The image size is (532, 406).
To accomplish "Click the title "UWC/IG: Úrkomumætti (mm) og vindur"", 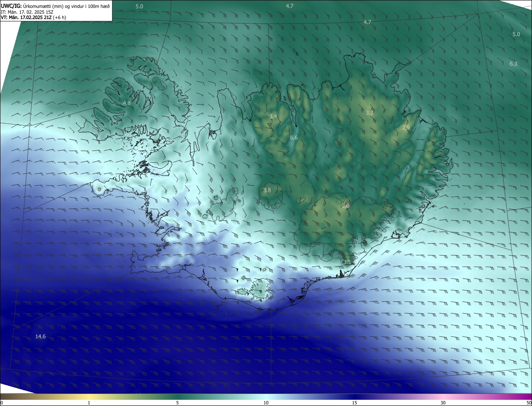I will [x=55, y=6].
